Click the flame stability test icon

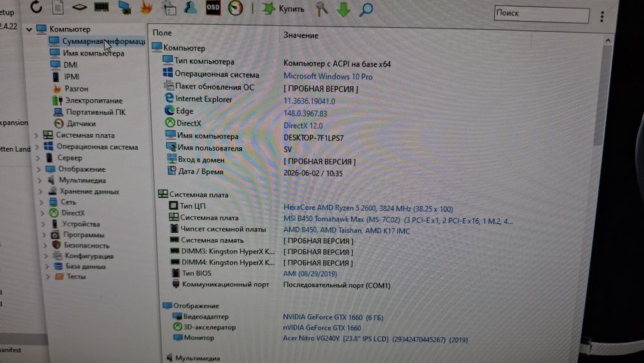pyautogui.click(x=147, y=7)
